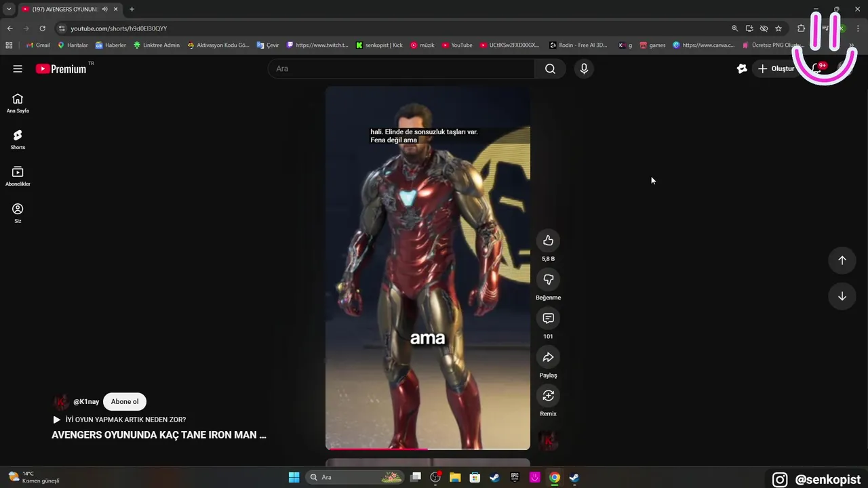The image size is (868, 488).
Task: Remix this Short
Action: (x=548, y=396)
